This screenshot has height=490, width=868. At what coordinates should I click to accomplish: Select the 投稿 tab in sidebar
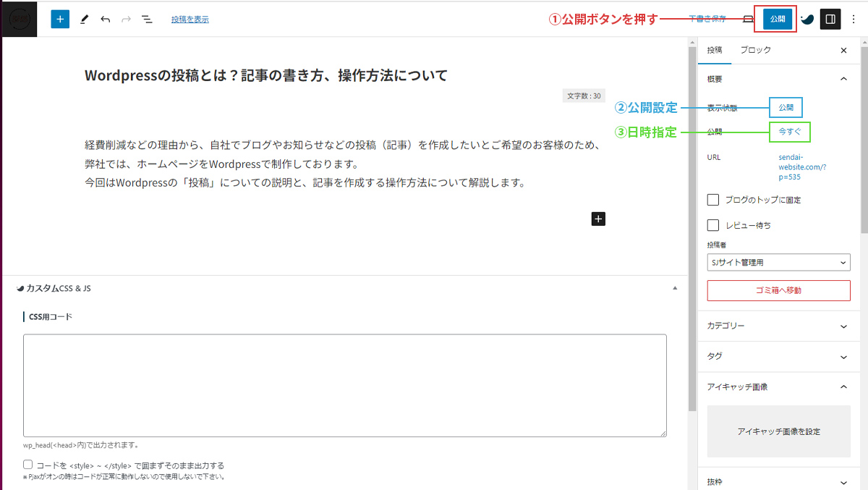pyautogui.click(x=715, y=51)
